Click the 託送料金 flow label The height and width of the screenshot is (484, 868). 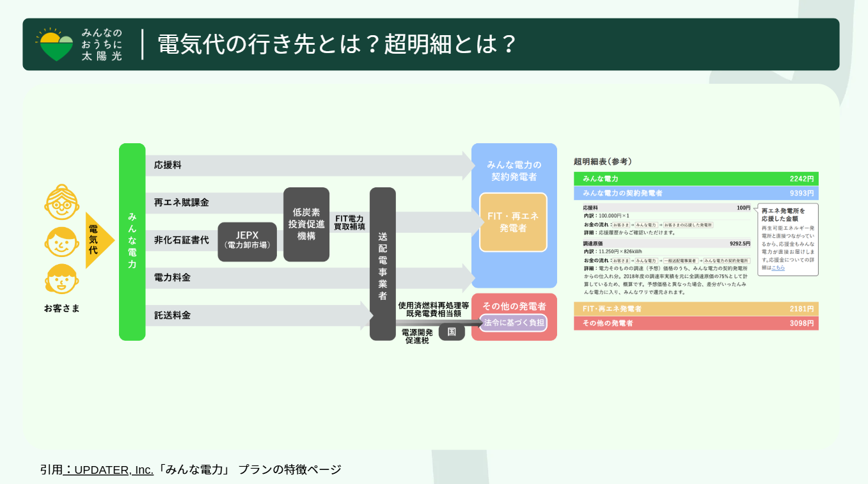click(x=172, y=315)
